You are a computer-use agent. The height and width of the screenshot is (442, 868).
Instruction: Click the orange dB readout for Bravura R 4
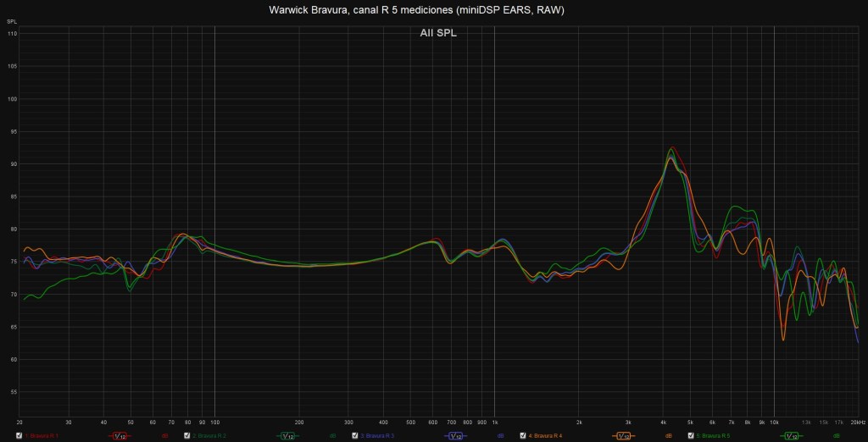[669, 436]
